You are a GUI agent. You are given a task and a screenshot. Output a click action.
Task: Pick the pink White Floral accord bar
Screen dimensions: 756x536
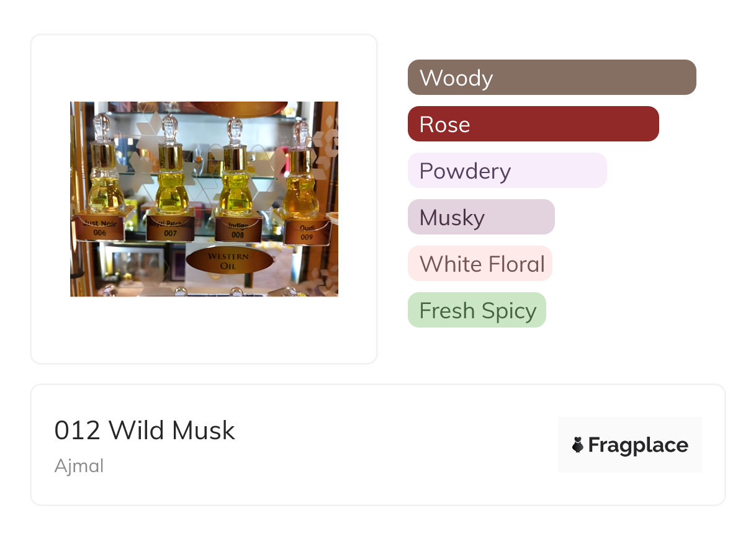(480, 264)
